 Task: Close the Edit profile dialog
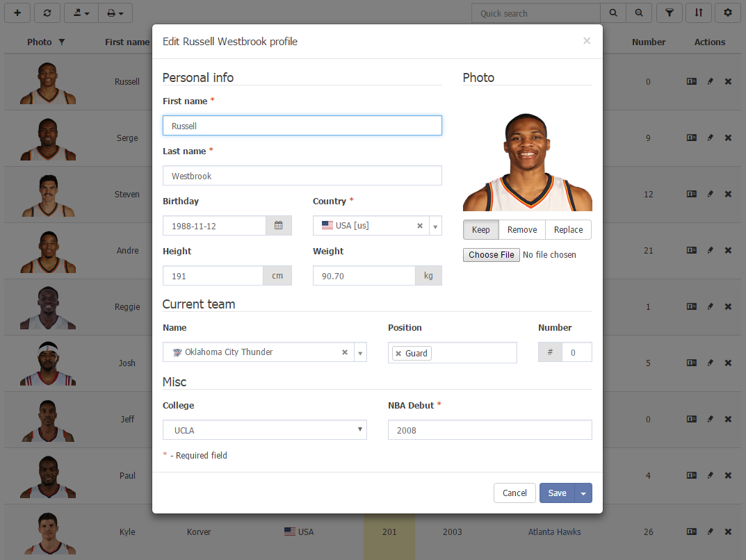pos(586,41)
